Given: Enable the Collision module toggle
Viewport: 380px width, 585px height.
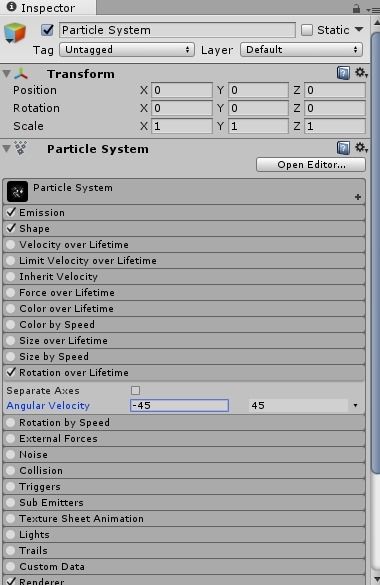Looking at the screenshot, I should coord(11,470).
